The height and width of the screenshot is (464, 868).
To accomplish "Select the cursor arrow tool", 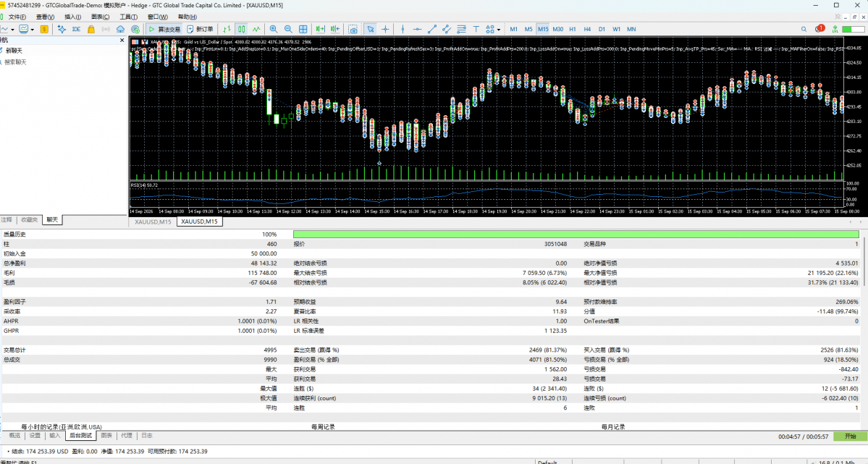I will (371, 29).
